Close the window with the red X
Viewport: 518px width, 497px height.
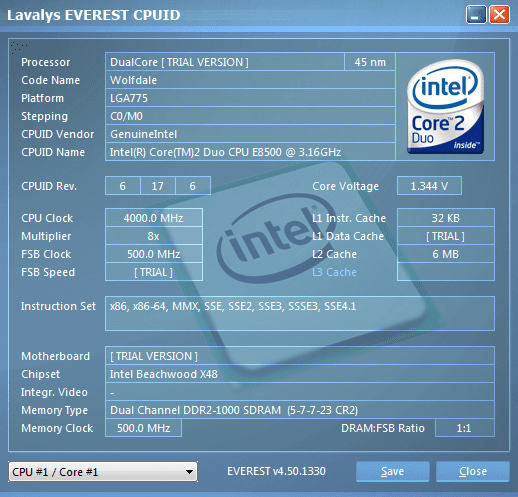[x=499, y=15]
